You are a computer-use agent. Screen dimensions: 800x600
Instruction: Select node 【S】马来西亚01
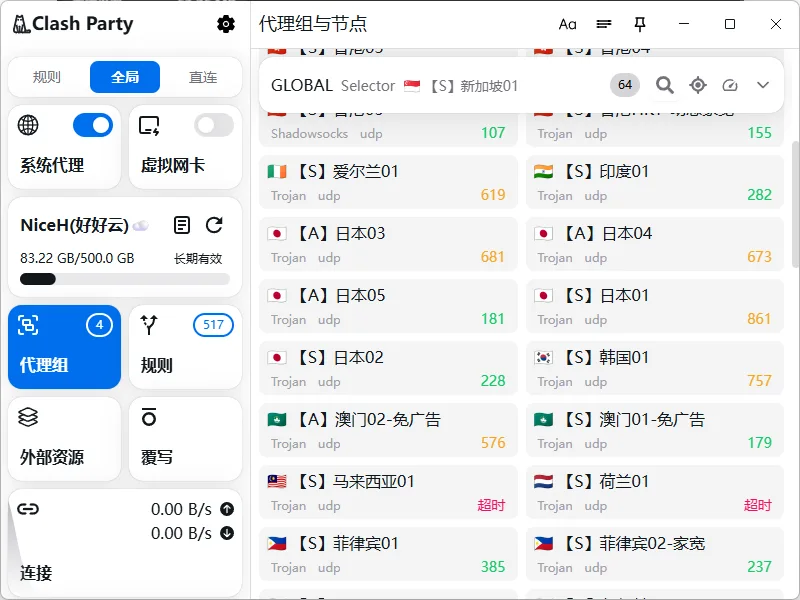pos(388,492)
